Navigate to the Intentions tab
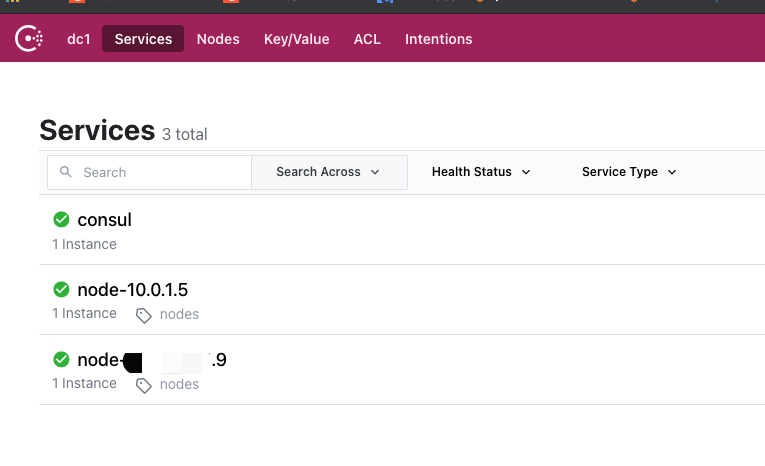765x466 pixels. 439,39
